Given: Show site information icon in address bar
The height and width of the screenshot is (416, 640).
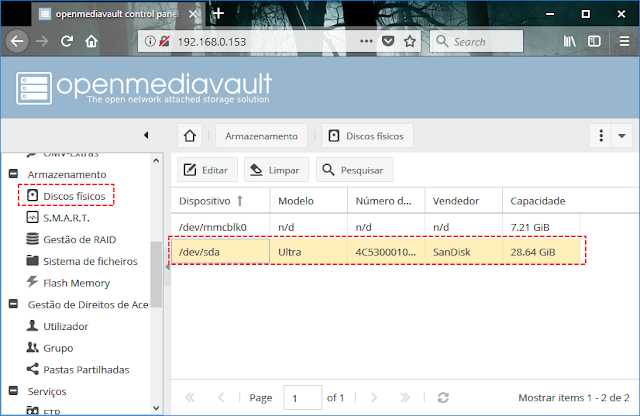Looking at the screenshot, I should (x=150, y=41).
